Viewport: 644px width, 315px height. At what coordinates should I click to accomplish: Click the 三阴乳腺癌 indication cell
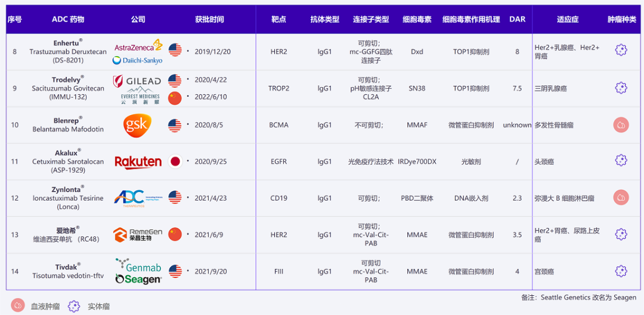552,88
